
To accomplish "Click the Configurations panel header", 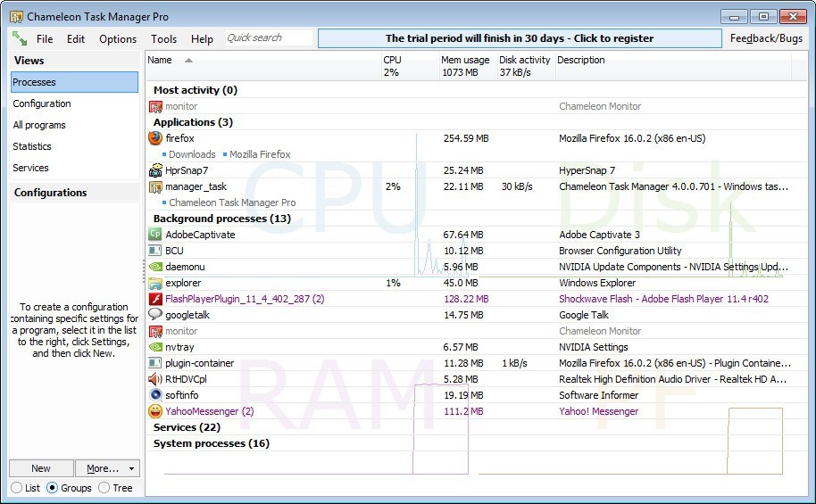I will pos(74,192).
